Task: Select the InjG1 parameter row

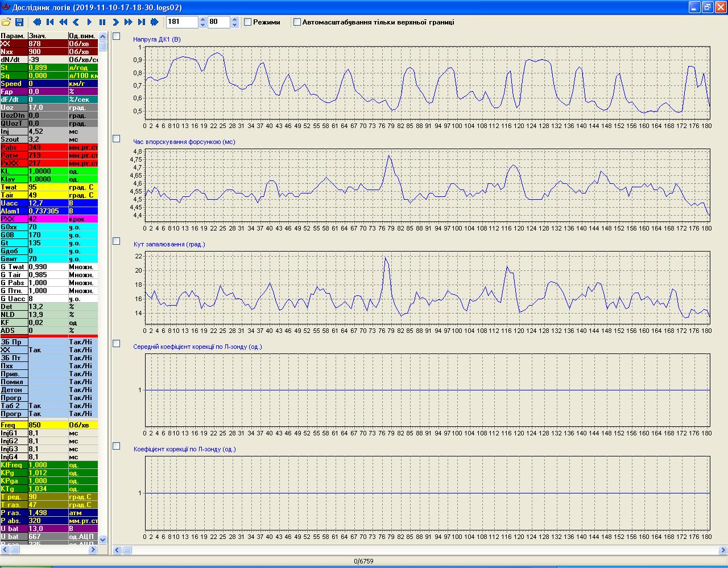Action: point(49,433)
